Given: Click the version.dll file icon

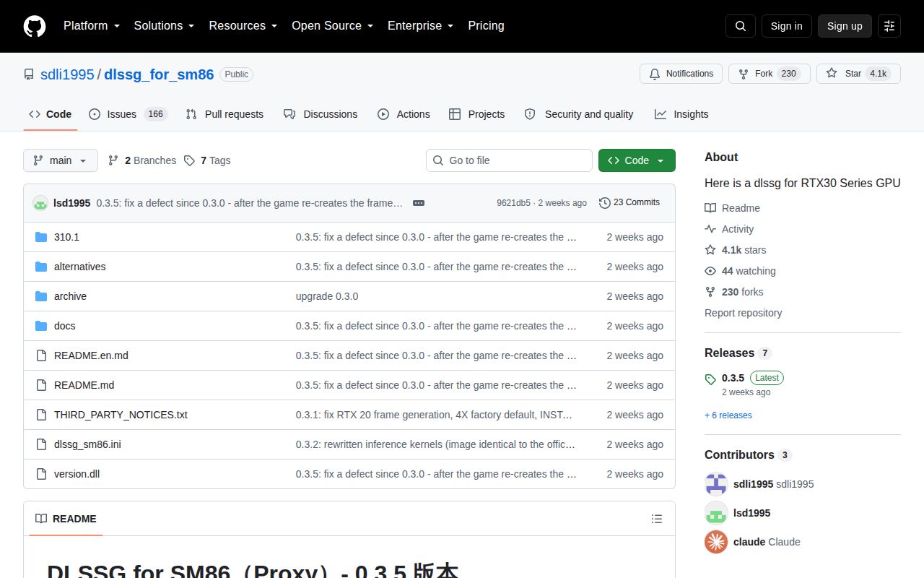Looking at the screenshot, I should pos(41,474).
